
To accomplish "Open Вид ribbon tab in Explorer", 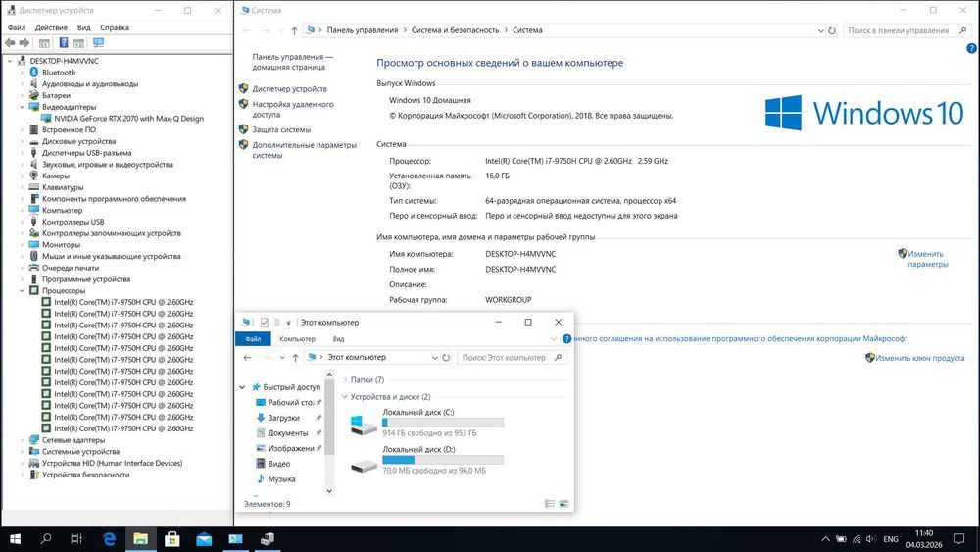I will click(x=338, y=339).
